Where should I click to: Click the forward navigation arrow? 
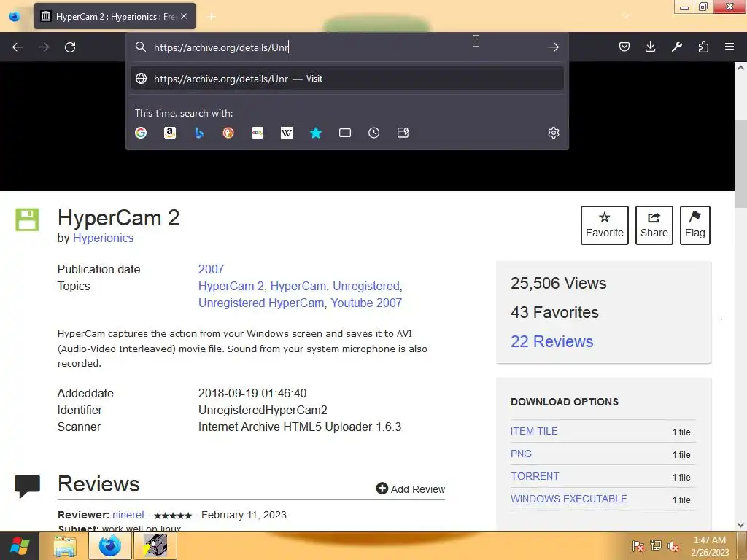tap(44, 47)
